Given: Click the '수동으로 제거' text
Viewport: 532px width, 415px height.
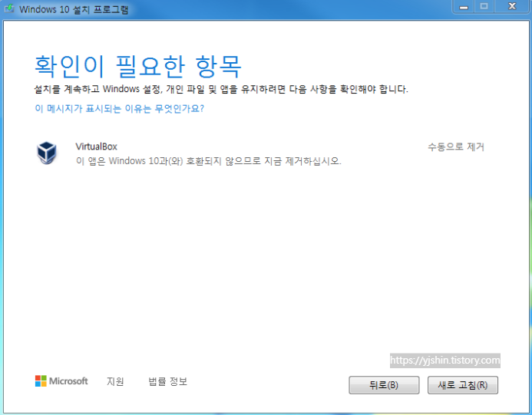Looking at the screenshot, I should coord(456,147).
